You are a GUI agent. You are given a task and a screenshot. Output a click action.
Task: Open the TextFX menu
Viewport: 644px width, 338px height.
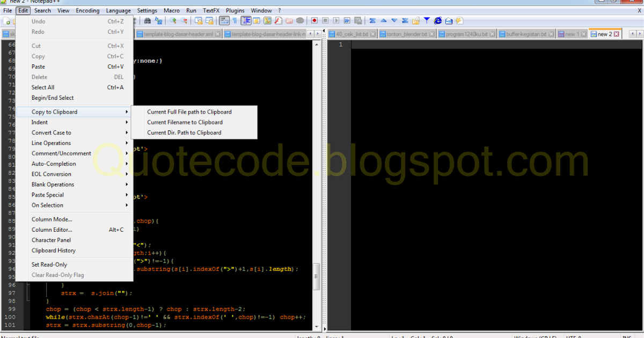pyautogui.click(x=212, y=10)
